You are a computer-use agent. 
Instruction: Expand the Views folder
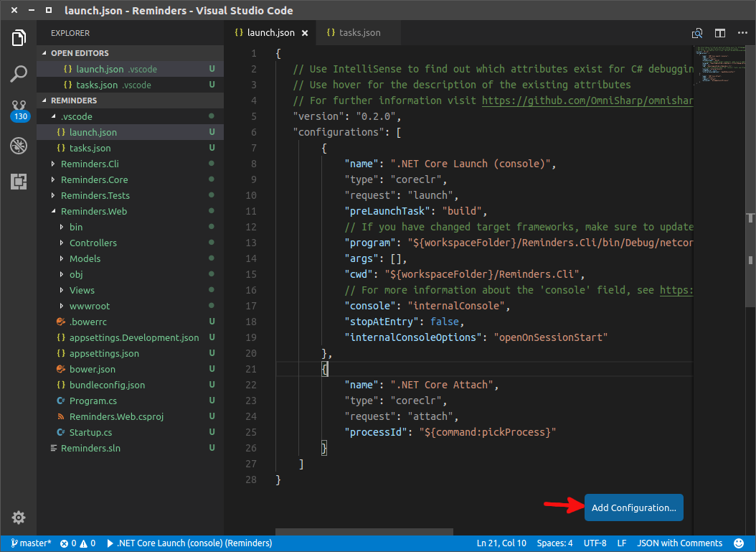pos(130,290)
